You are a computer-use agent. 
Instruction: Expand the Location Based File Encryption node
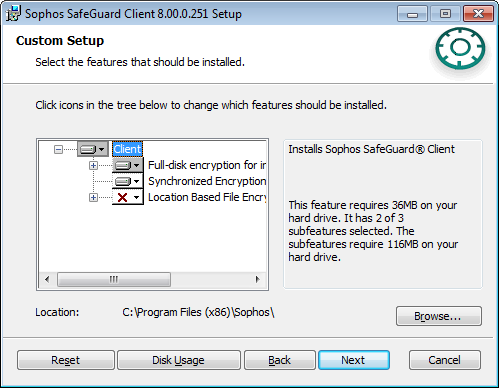[93, 197]
